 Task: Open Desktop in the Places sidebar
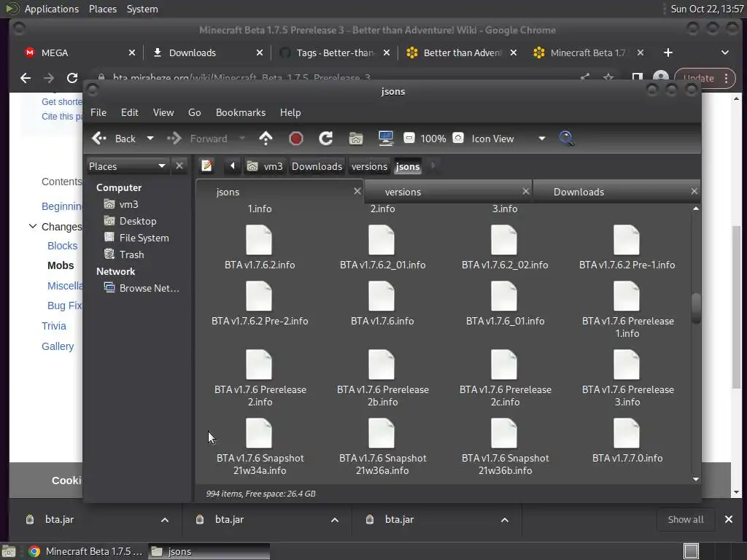(138, 221)
